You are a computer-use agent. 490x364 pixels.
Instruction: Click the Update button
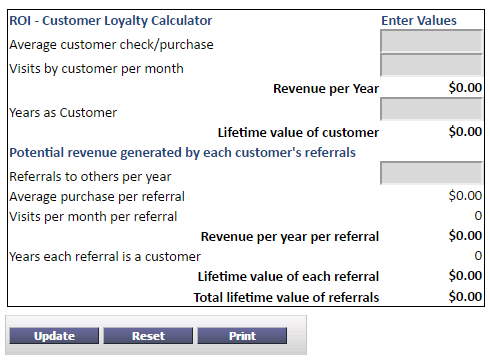54,336
